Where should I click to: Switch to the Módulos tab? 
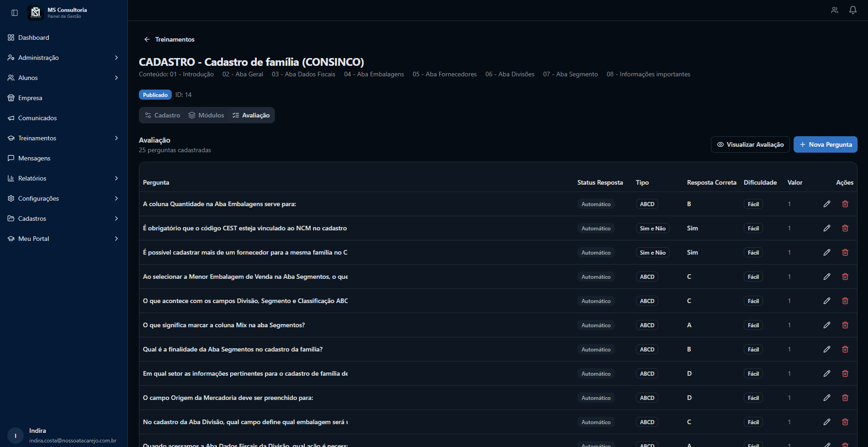206,115
